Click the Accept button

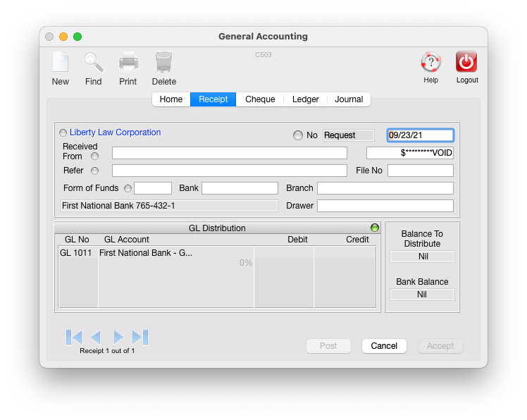tap(440, 346)
